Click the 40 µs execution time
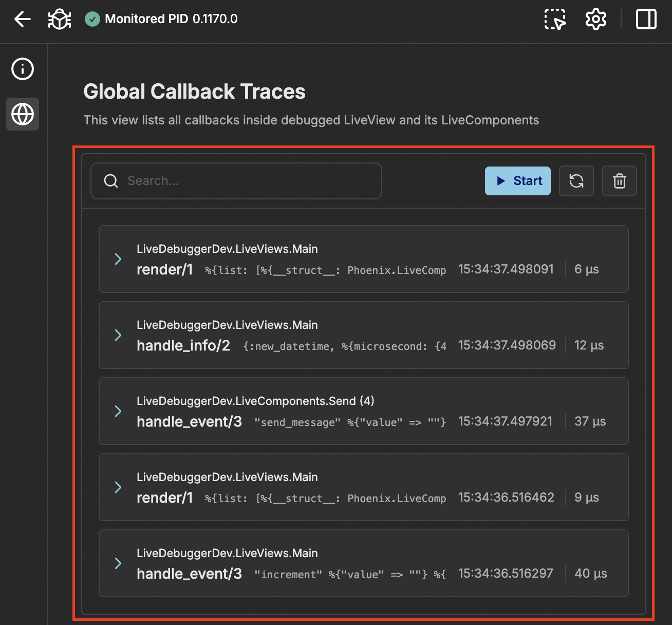This screenshot has height=625, width=672. (x=591, y=574)
